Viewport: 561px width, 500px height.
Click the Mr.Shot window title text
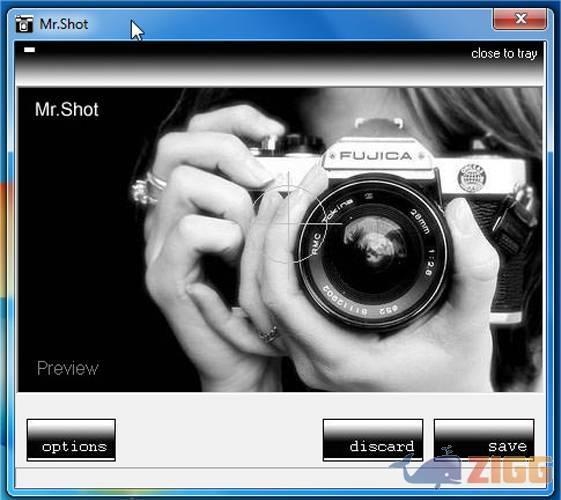[64, 24]
